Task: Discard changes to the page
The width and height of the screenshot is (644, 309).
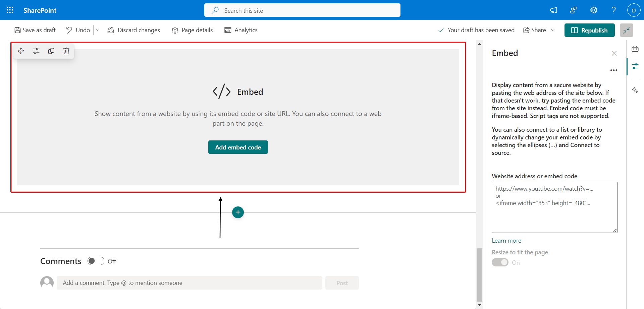Action: tap(133, 30)
